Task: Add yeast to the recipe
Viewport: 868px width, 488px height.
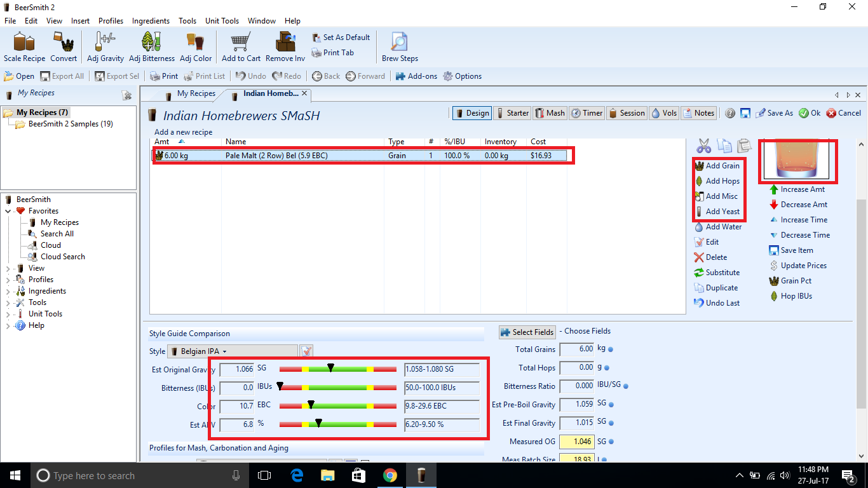Action: [717, 212]
